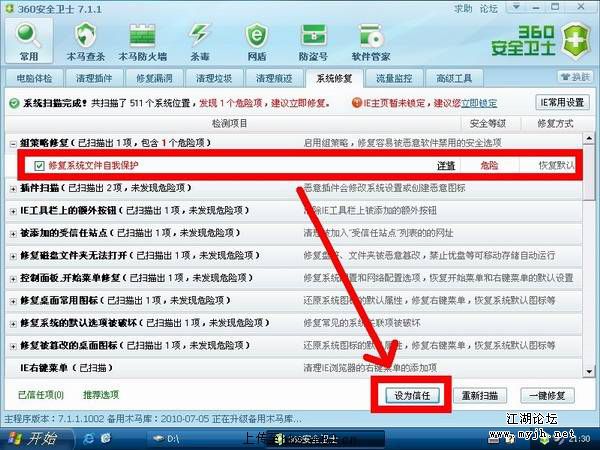This screenshot has height=450, width=600.
Task: Open the 木马查杀 scanner icon
Action: click(86, 41)
